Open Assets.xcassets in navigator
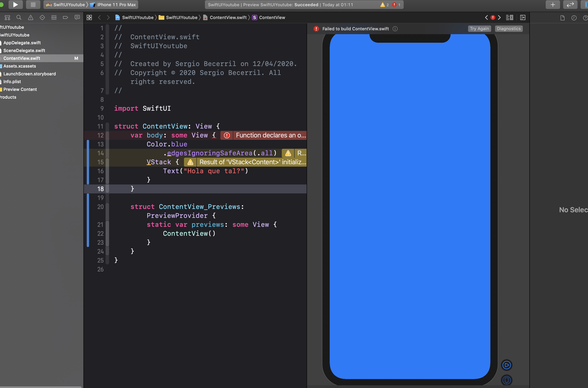 click(x=20, y=66)
